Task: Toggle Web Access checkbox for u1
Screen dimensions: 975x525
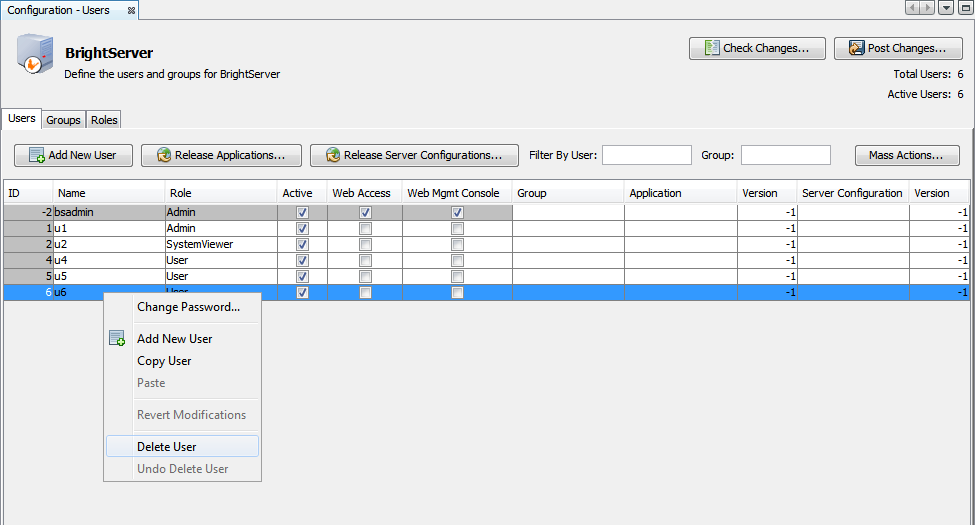Action: (x=365, y=229)
